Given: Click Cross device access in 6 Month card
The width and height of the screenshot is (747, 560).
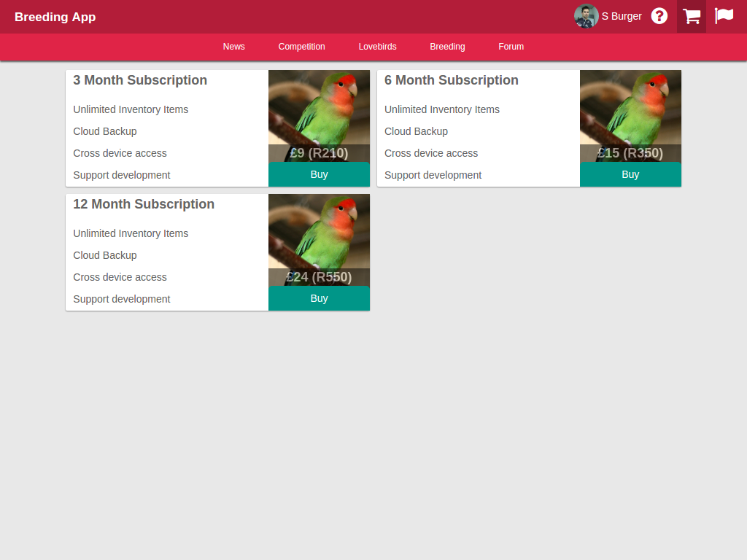Looking at the screenshot, I should [x=431, y=153].
